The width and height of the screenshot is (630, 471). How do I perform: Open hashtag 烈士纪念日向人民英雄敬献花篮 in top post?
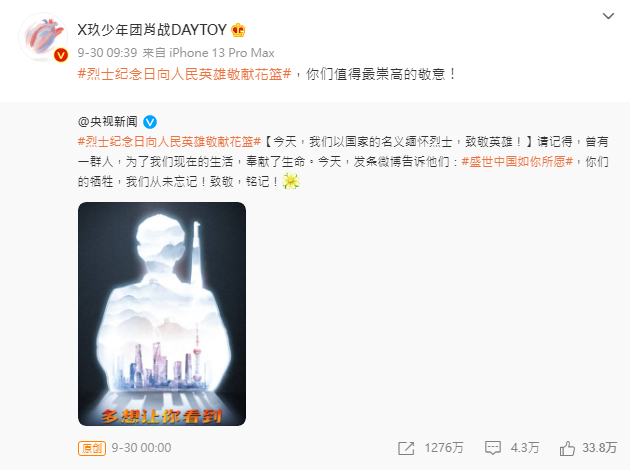[x=184, y=74]
